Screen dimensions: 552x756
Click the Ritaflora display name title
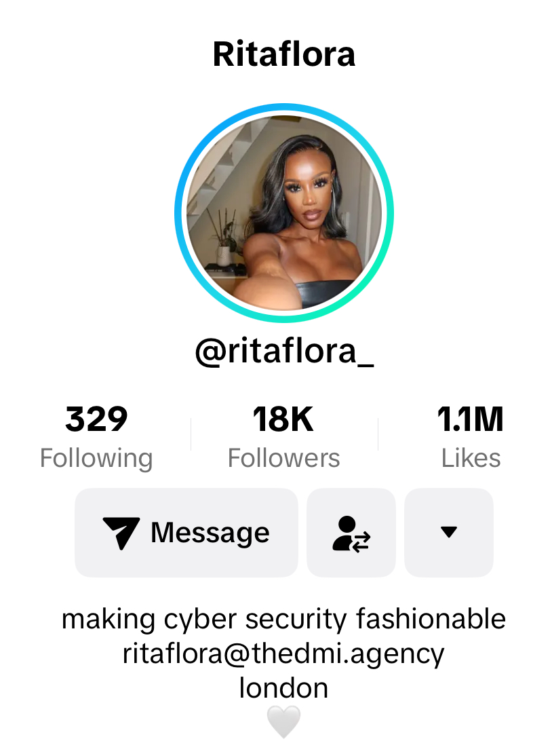[284, 54]
